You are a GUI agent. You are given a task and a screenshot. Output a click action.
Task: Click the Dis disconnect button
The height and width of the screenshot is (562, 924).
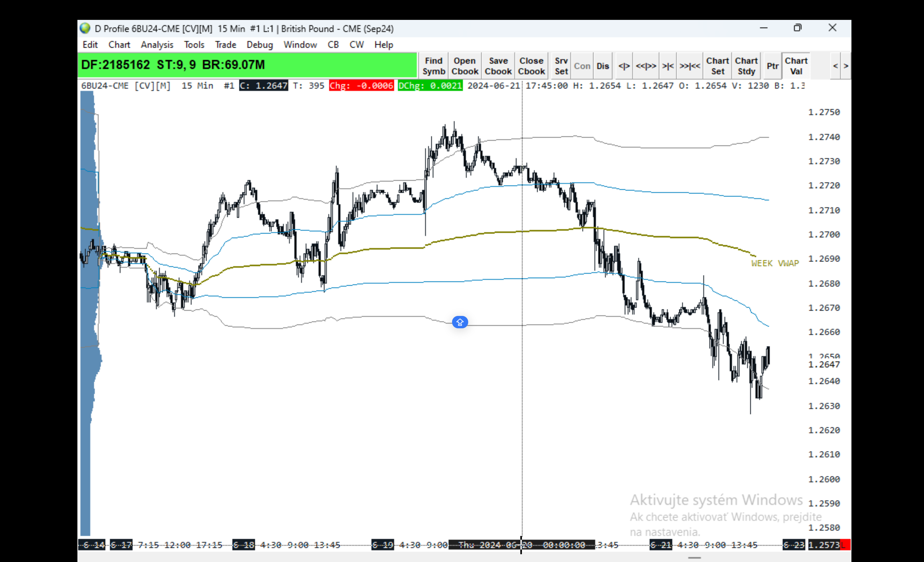pos(603,66)
